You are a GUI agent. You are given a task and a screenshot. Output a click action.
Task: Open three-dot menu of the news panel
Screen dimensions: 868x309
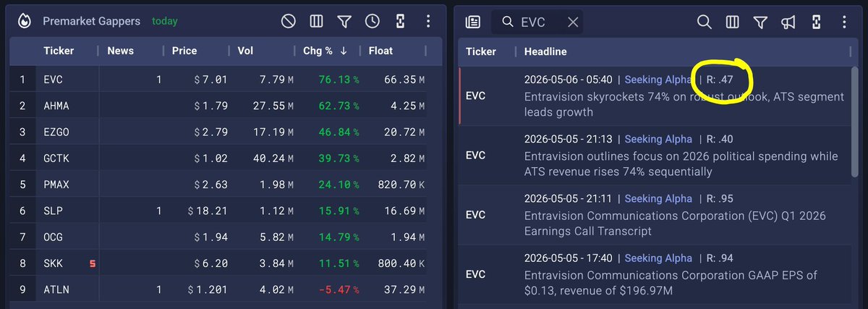tap(844, 22)
